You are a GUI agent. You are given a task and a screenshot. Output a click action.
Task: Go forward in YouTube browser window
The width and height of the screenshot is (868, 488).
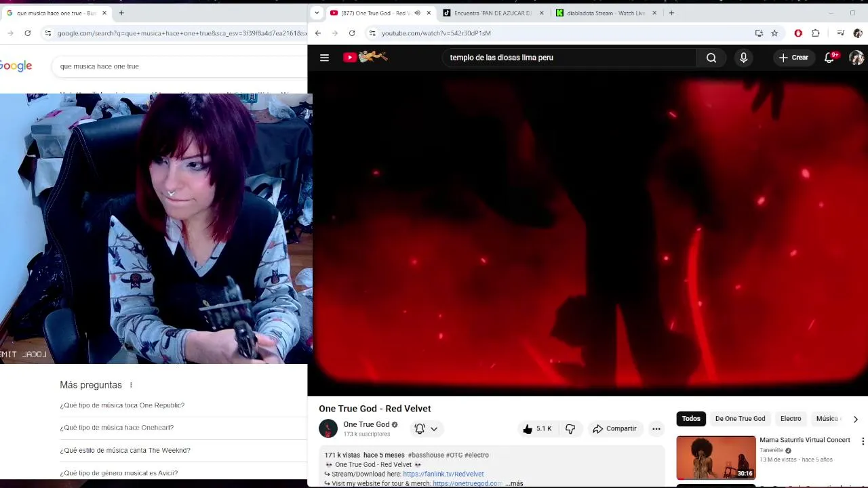pyautogui.click(x=335, y=33)
